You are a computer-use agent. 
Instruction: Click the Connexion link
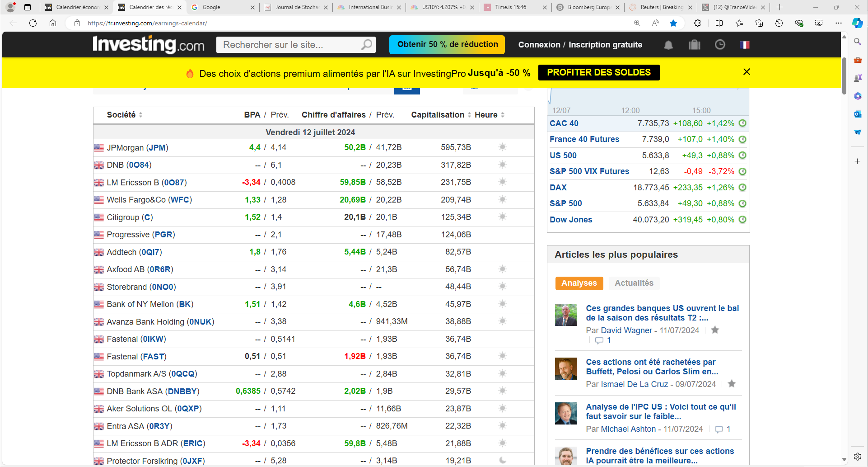(539, 45)
